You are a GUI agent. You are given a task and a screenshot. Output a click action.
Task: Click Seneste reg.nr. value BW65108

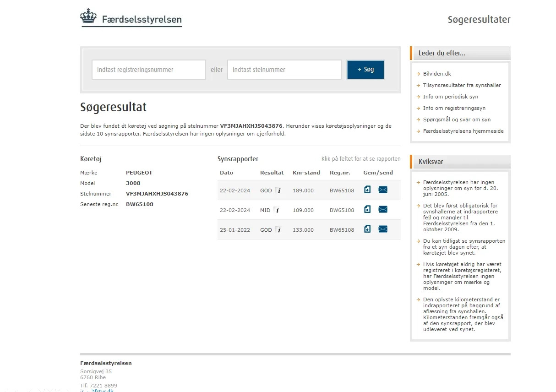140,204
